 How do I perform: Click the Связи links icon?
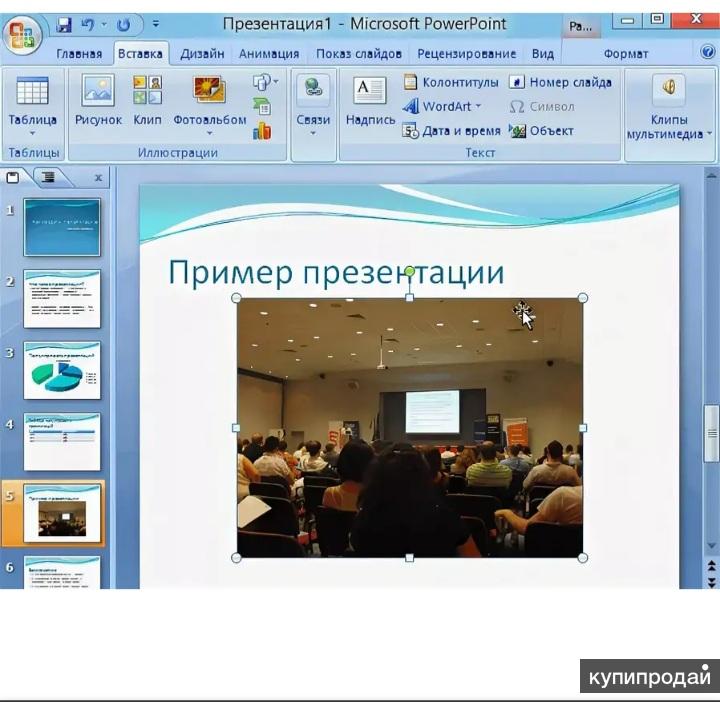pyautogui.click(x=313, y=100)
